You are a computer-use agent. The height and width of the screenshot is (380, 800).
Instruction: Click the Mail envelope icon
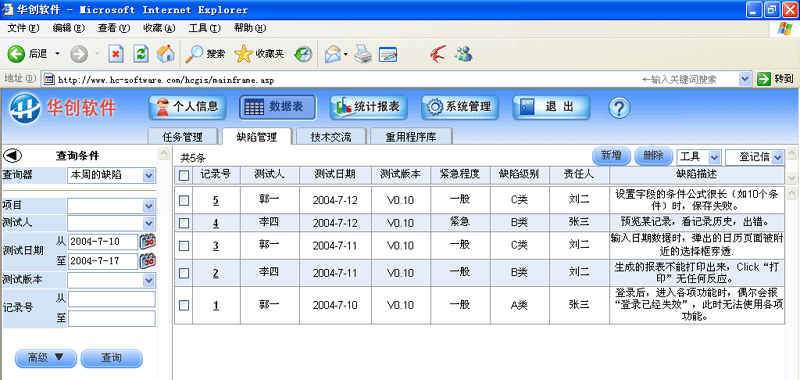[x=333, y=54]
